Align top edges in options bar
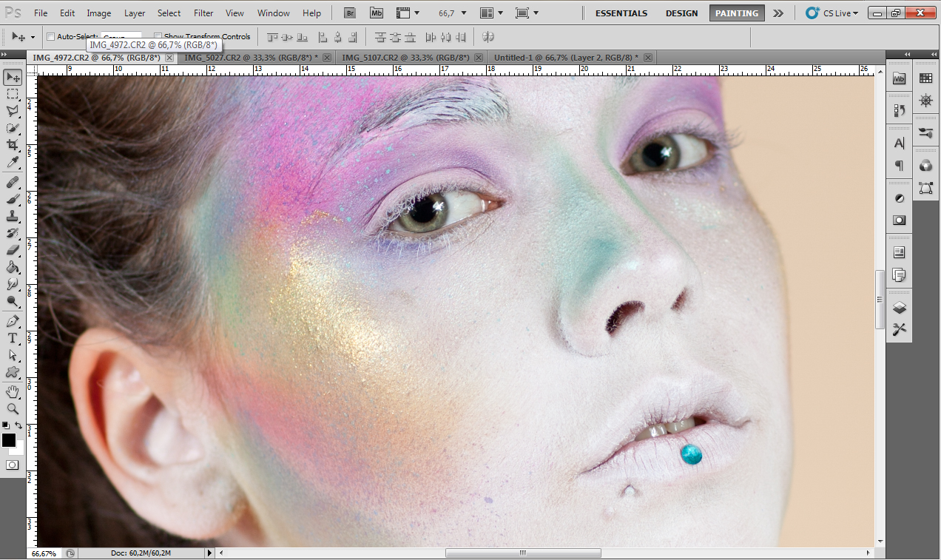This screenshot has width=941, height=560. (272, 36)
